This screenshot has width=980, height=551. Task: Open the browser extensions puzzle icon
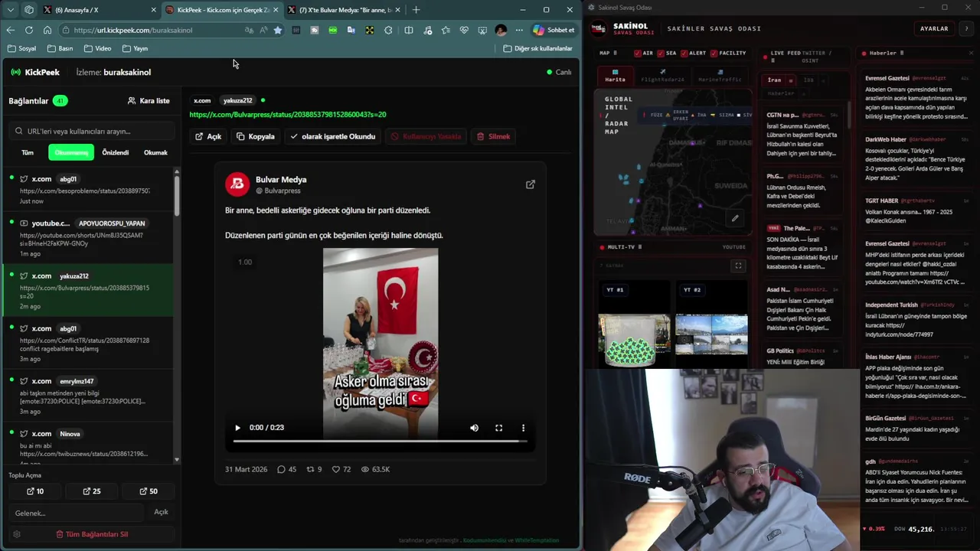click(x=388, y=30)
